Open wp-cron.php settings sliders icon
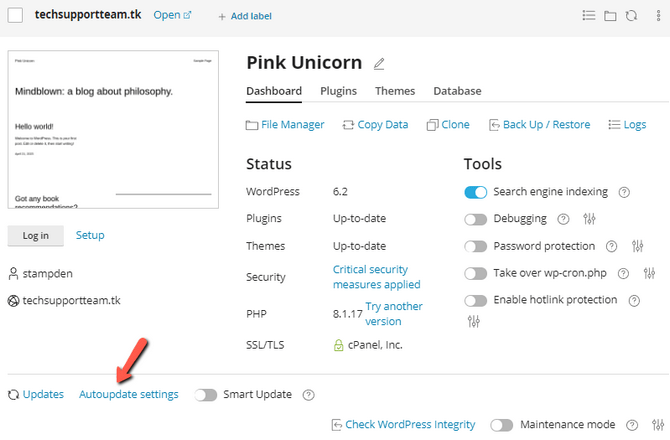Screen dimensions: 670x440 (649, 273)
